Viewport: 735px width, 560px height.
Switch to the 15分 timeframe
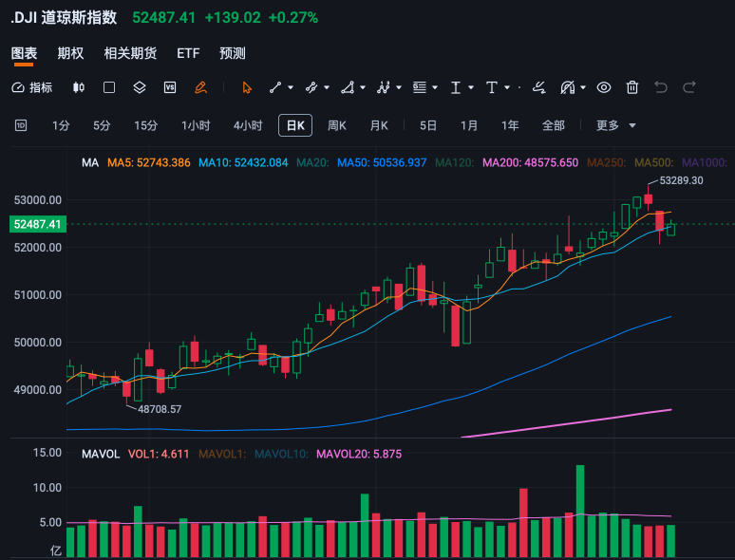click(x=146, y=125)
